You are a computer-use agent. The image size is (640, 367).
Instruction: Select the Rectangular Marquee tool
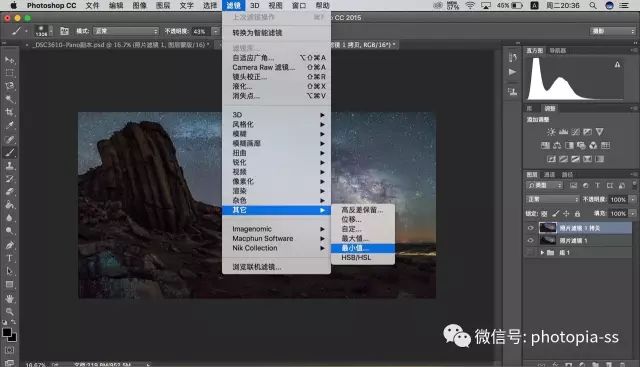(9, 73)
